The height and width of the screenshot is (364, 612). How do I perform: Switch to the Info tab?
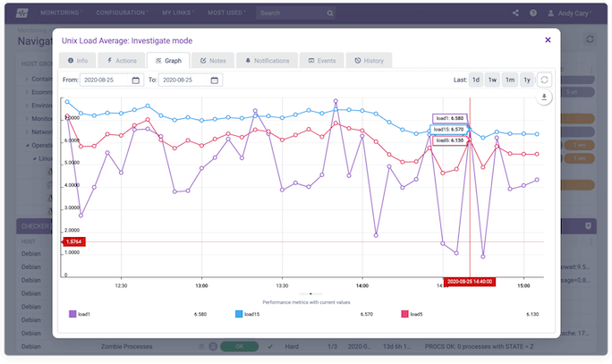tap(77, 61)
